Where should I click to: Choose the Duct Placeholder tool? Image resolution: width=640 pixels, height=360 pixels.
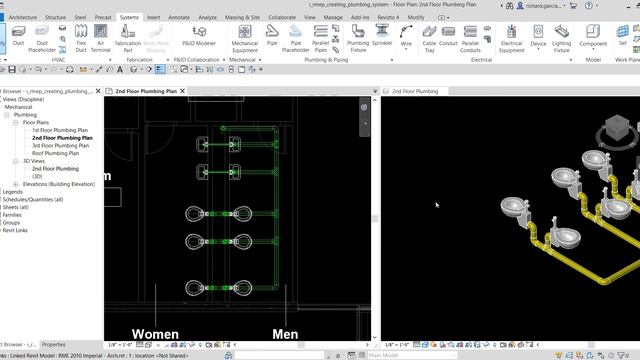(42, 39)
